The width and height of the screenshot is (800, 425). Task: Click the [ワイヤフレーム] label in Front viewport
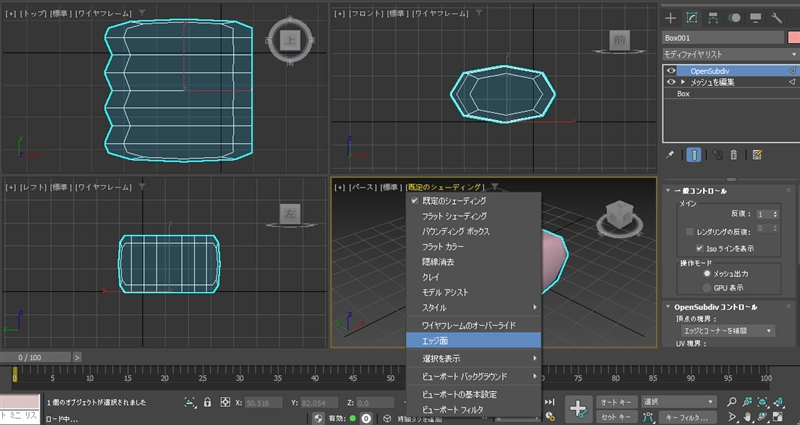[440, 13]
